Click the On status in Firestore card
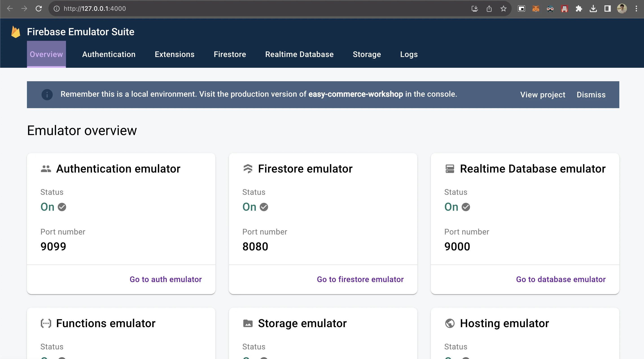Image resolution: width=644 pixels, height=359 pixels. coord(250,207)
